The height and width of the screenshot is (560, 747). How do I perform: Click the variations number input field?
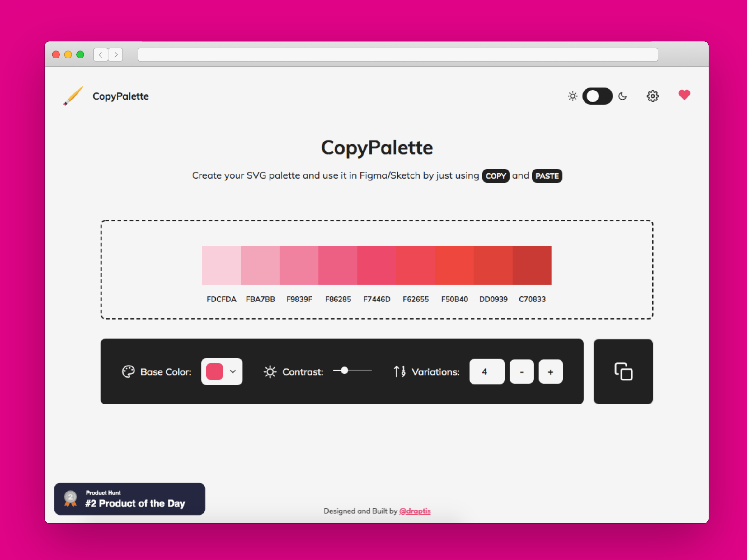pyautogui.click(x=485, y=372)
